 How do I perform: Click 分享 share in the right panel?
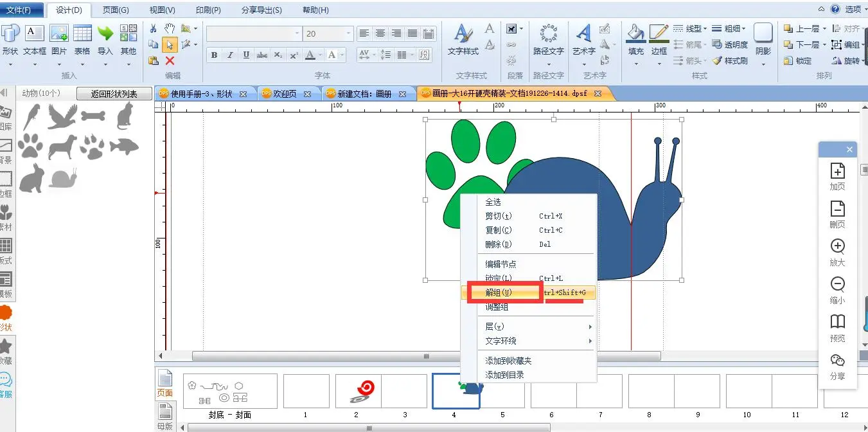coord(837,366)
